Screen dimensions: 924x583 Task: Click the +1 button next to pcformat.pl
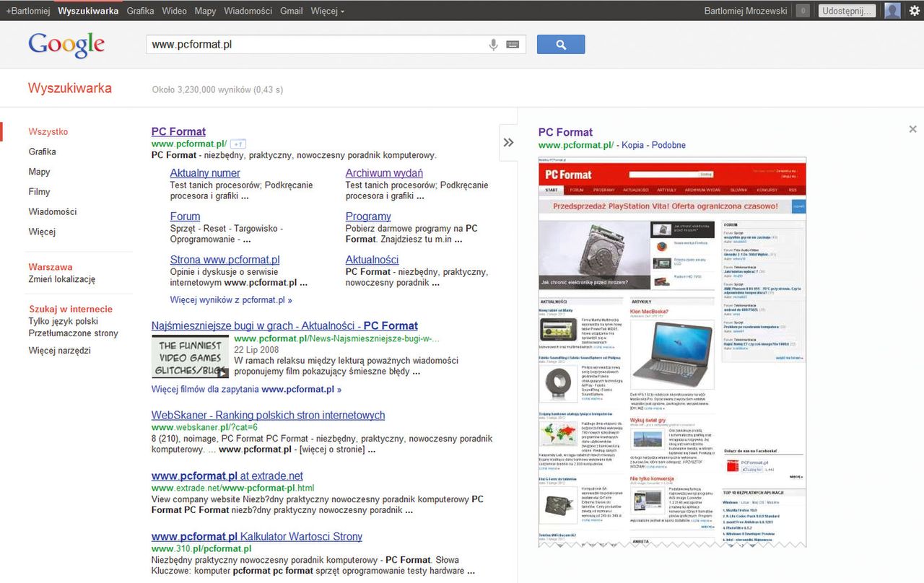(x=238, y=144)
